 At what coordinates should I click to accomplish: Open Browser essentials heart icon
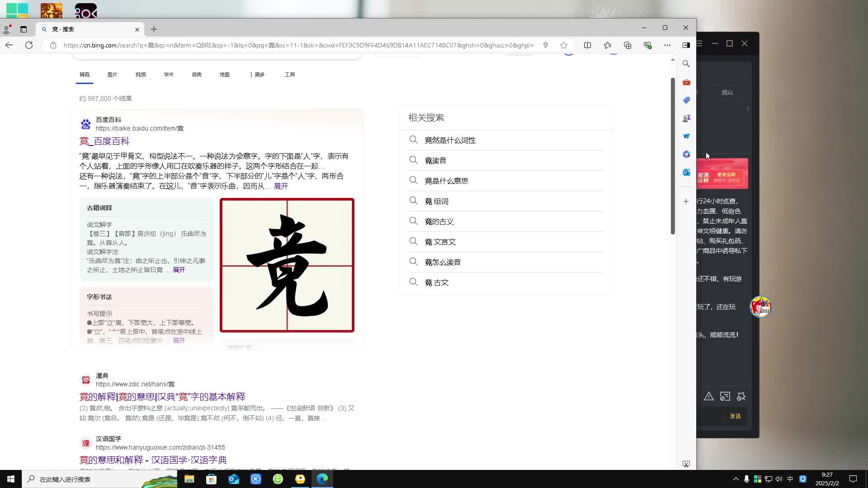point(648,45)
